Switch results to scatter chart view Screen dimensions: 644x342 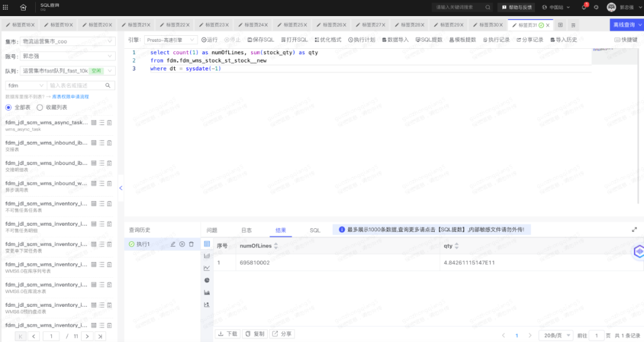207,304
